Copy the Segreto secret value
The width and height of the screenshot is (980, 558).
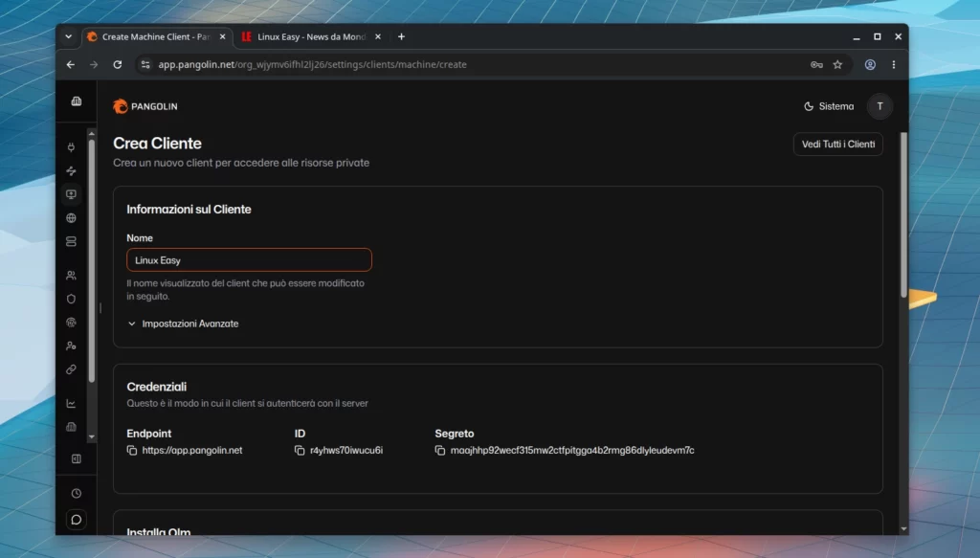click(x=440, y=450)
